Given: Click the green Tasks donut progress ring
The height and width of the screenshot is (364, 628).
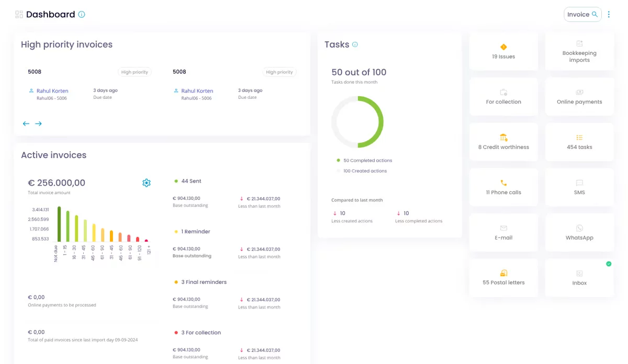Looking at the screenshot, I should click(357, 122).
